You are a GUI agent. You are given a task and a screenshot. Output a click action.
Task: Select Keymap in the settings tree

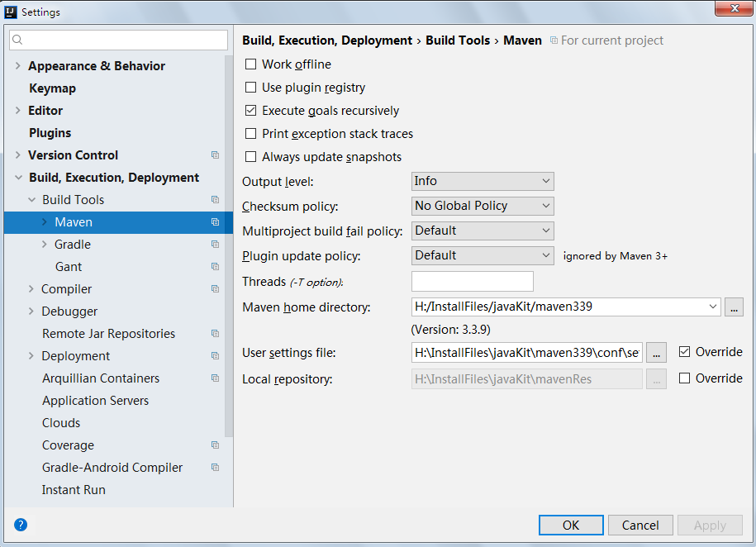point(52,88)
